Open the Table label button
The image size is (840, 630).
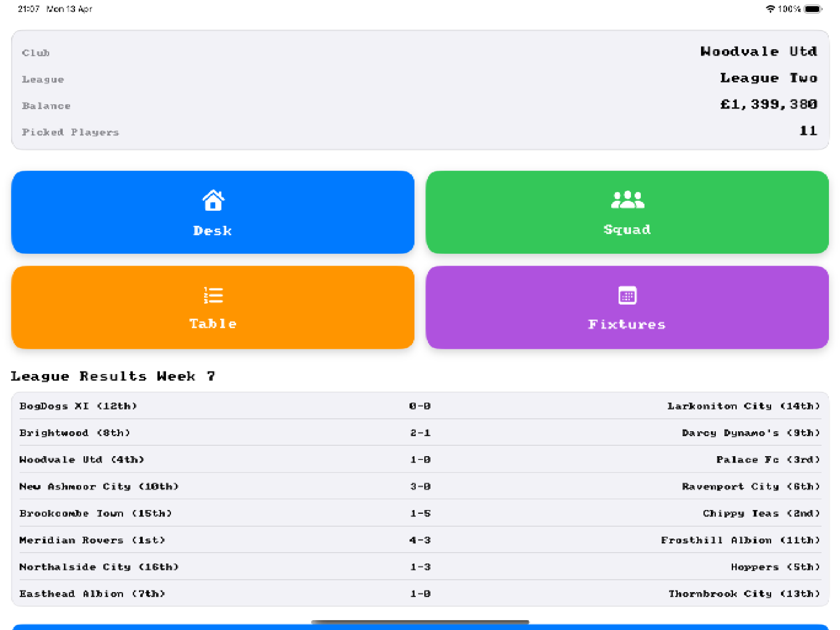(x=213, y=307)
